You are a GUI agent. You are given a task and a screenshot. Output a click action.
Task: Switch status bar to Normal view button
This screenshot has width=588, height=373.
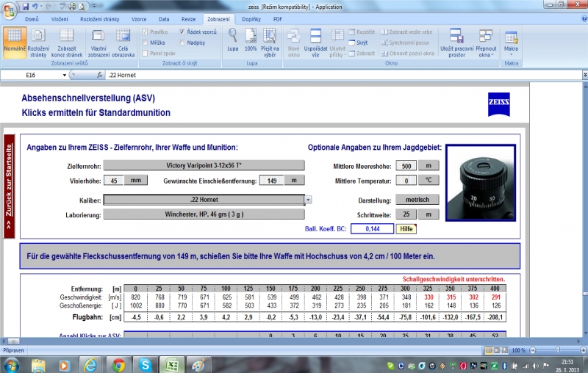489,350
